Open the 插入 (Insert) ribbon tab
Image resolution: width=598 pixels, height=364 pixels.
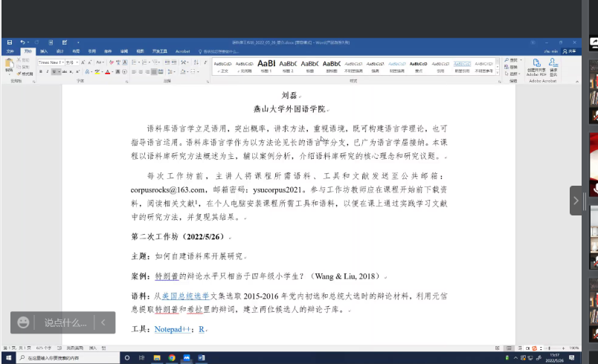click(x=44, y=51)
